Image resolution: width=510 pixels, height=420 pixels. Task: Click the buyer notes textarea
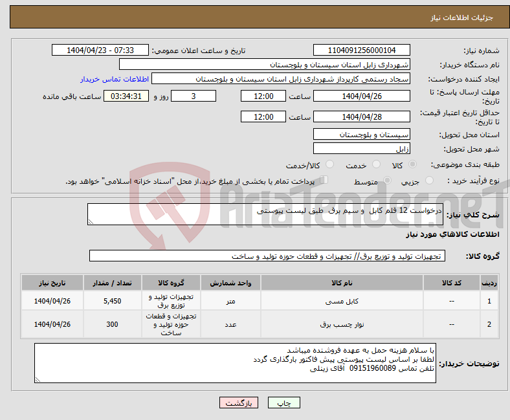point(235,363)
